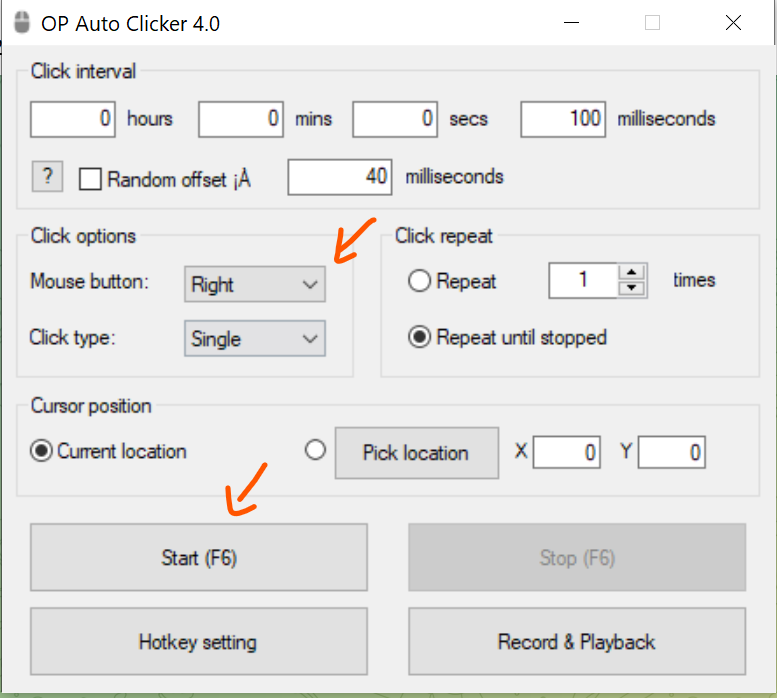Click the X coordinate input field

click(x=567, y=452)
